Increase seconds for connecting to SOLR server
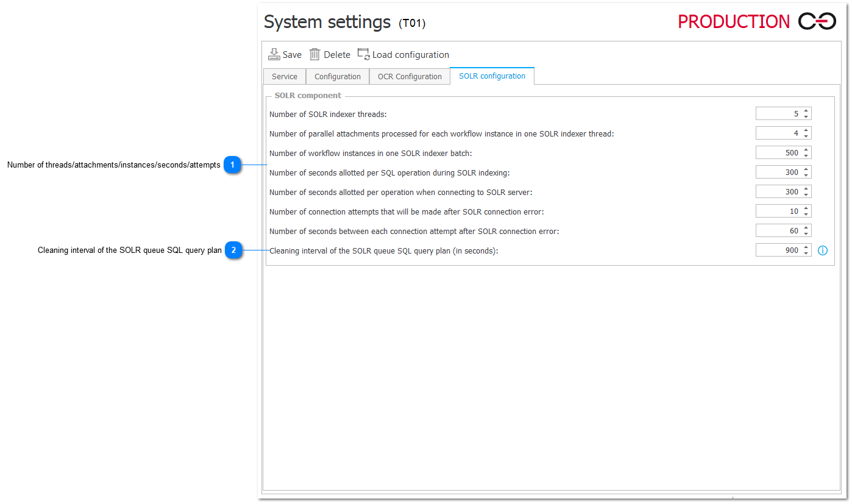852x504 pixels. click(x=806, y=189)
